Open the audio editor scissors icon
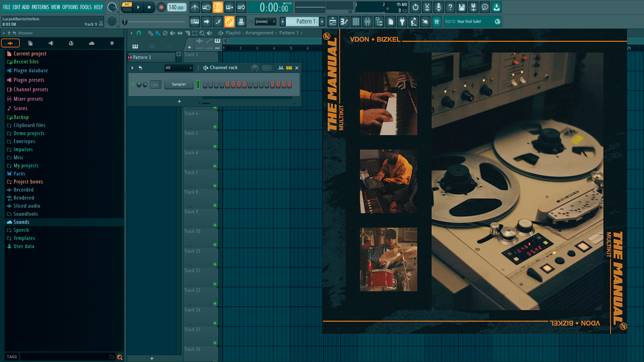This screenshot has height=362, width=644. [427, 7]
